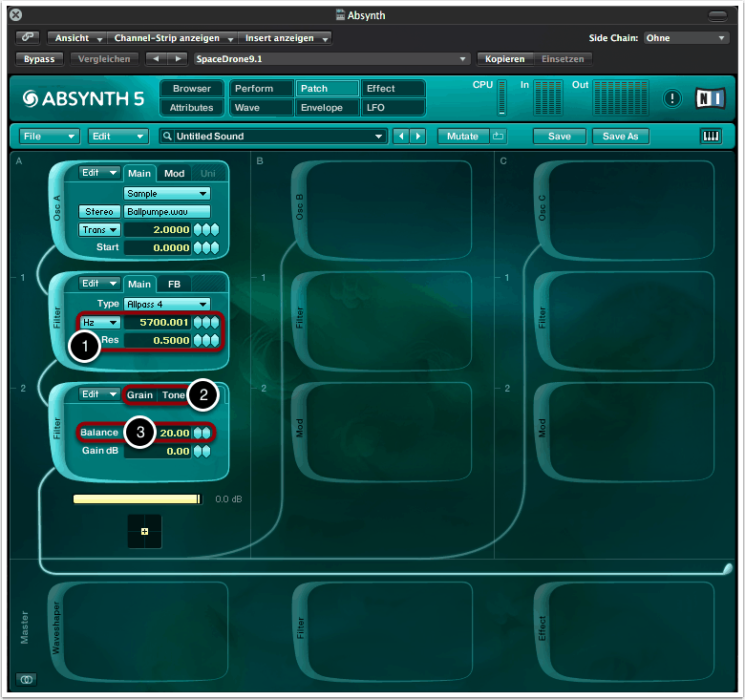The image size is (745, 700).
Task: Step to next host preset arrow
Action: pyautogui.click(x=178, y=59)
